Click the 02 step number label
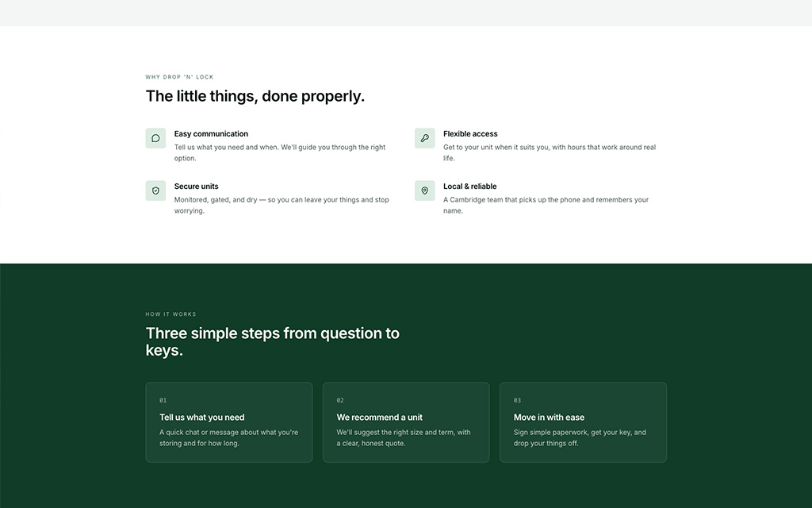The image size is (812, 508). (340, 400)
